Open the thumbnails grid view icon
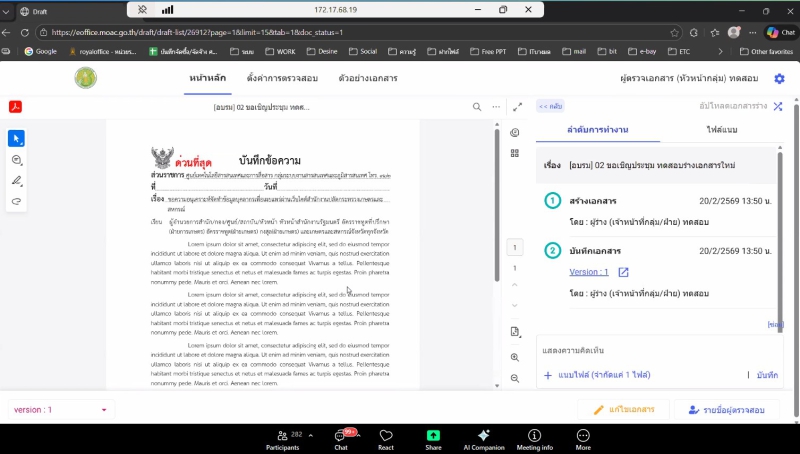Screen dimensions: 800x454 [515, 153]
